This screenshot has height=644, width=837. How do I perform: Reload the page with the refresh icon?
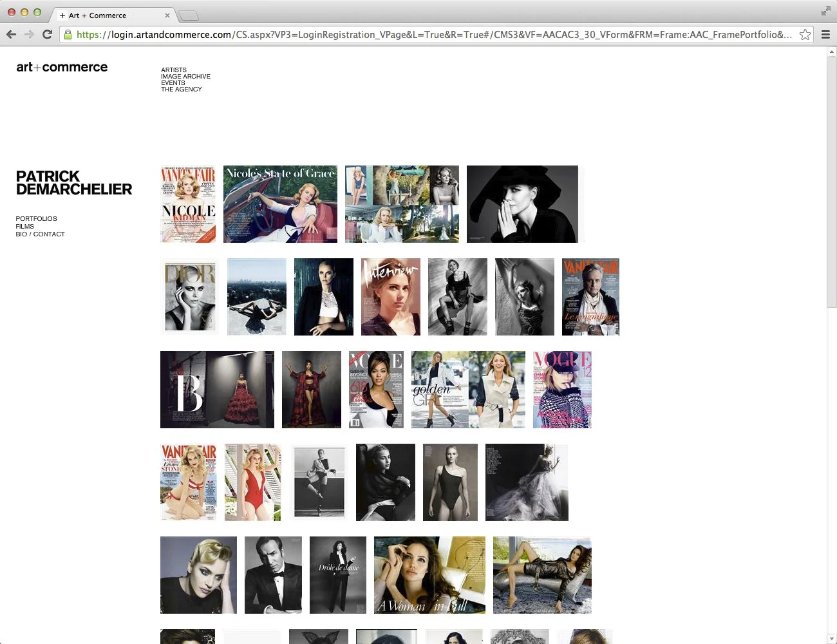click(47, 34)
